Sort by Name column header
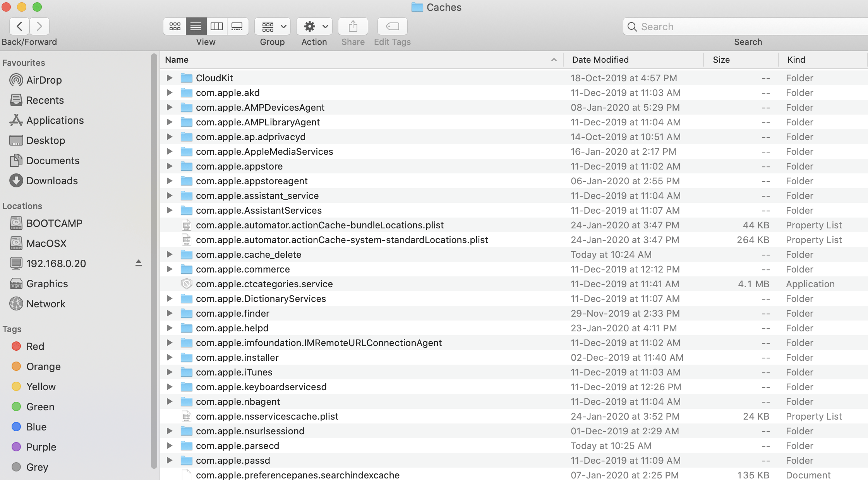Viewport: 868px width, 480px height. pyautogui.click(x=362, y=60)
